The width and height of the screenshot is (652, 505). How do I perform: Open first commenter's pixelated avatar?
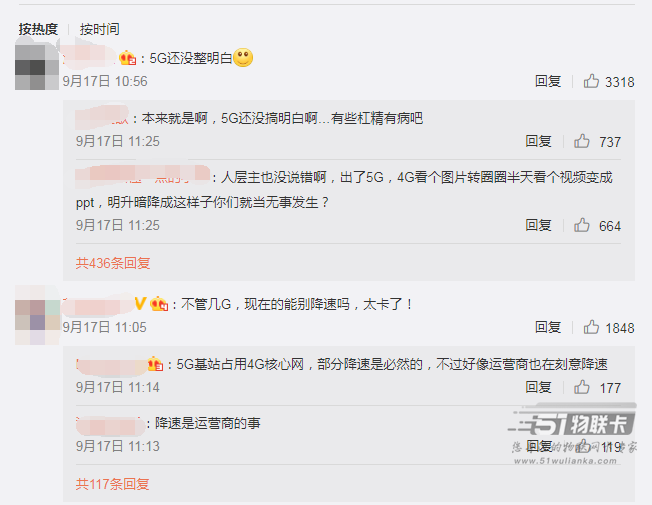click(x=37, y=64)
